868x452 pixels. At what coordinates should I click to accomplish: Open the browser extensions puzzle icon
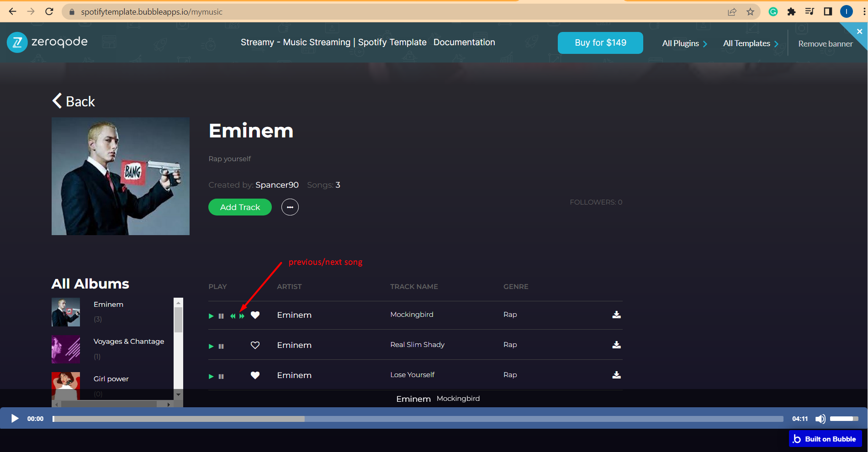pyautogui.click(x=791, y=12)
